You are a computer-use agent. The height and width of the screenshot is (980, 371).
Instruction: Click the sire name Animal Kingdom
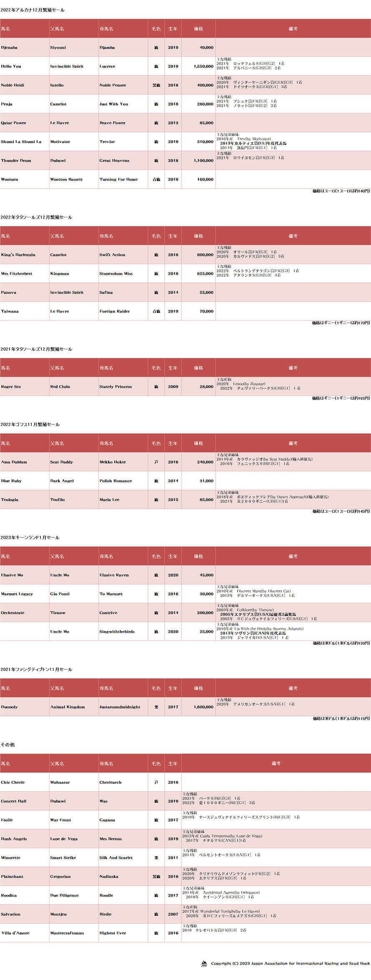(67, 707)
